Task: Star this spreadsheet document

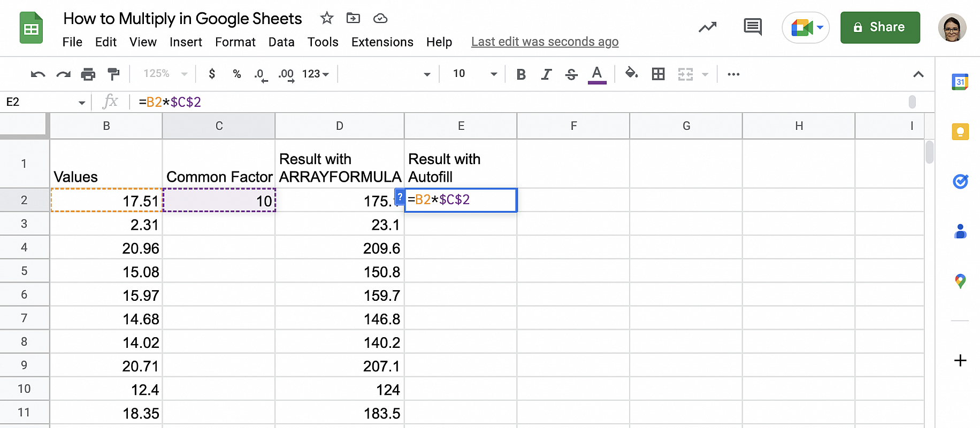Action: [x=327, y=19]
